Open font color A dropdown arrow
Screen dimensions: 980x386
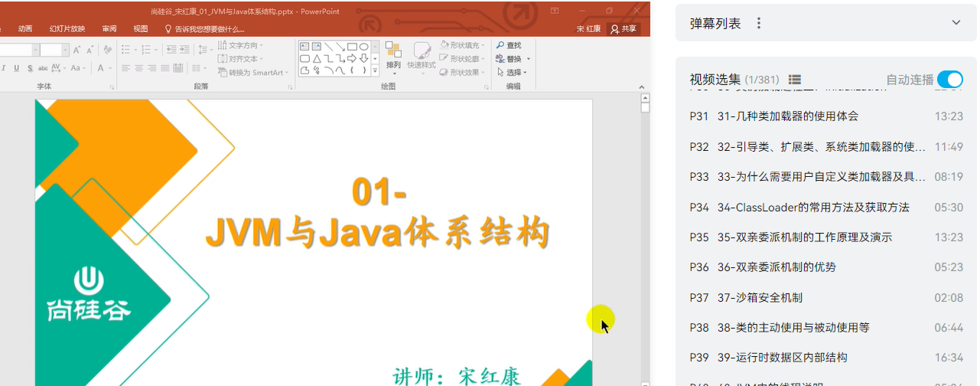(110, 68)
